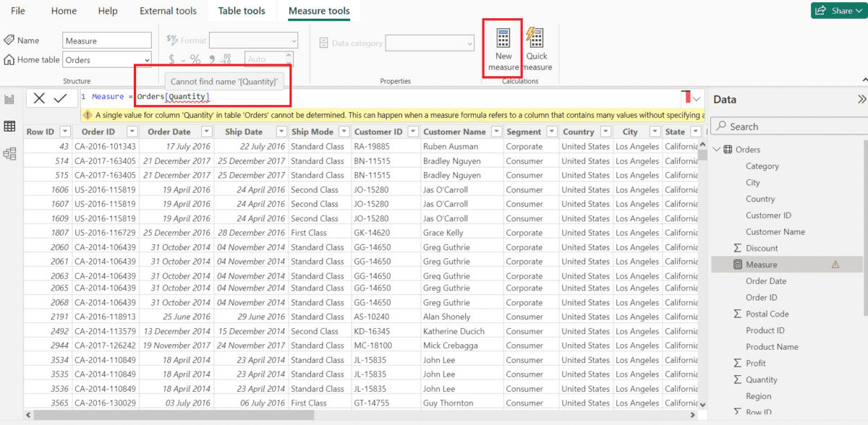This screenshot has width=868, height=425.
Task: Commit the formula using the checkmark
Action: point(60,98)
